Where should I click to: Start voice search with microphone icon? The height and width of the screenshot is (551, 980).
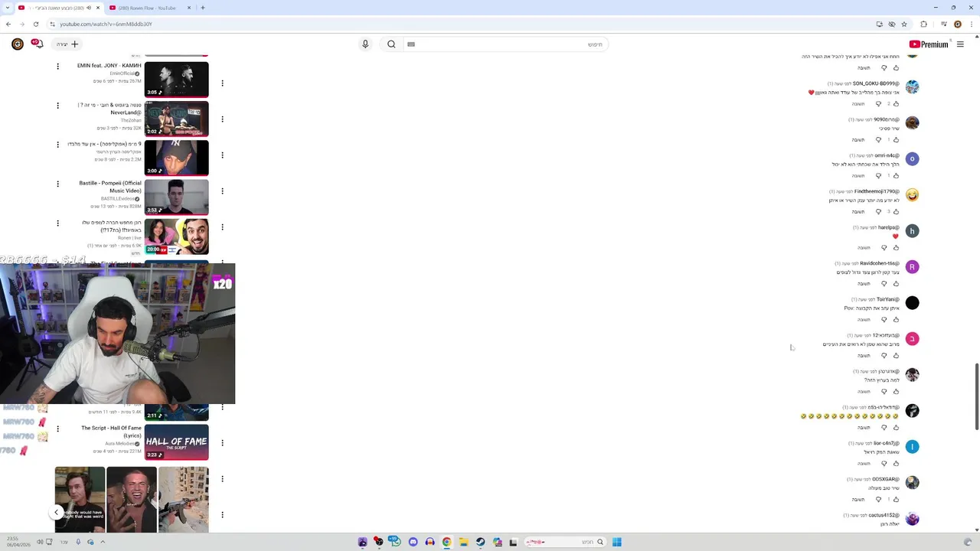click(365, 44)
